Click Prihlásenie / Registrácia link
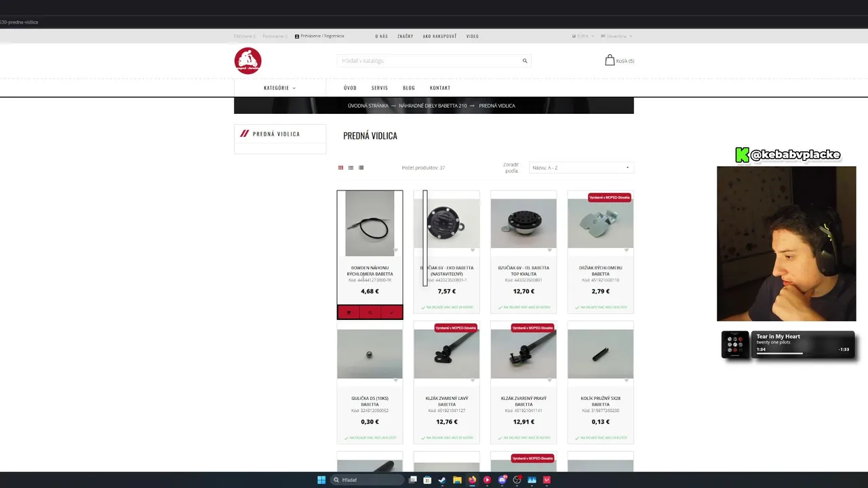868x488 pixels. pyautogui.click(x=319, y=36)
